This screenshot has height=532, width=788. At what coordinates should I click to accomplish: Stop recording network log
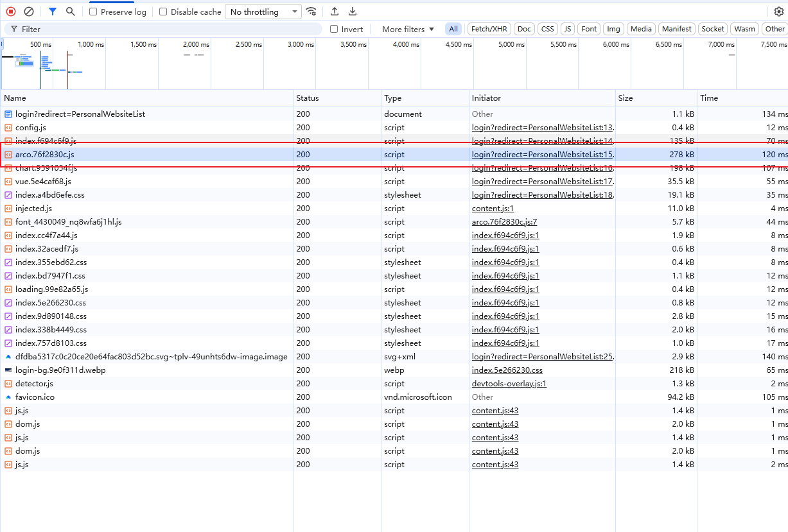coord(11,12)
